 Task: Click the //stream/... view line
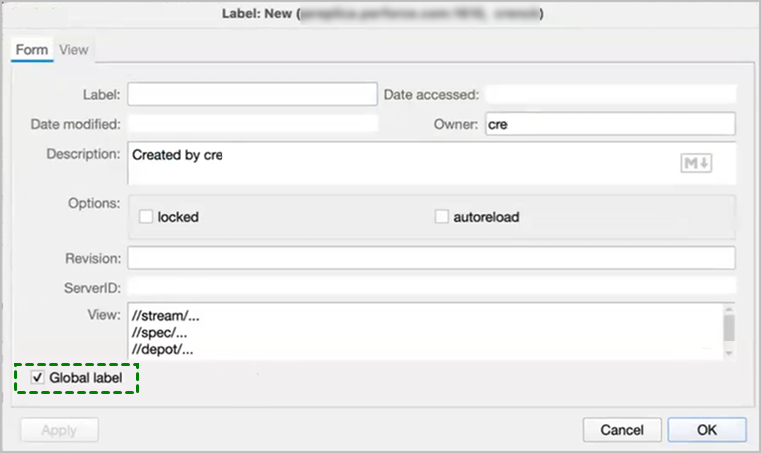[x=172, y=317]
